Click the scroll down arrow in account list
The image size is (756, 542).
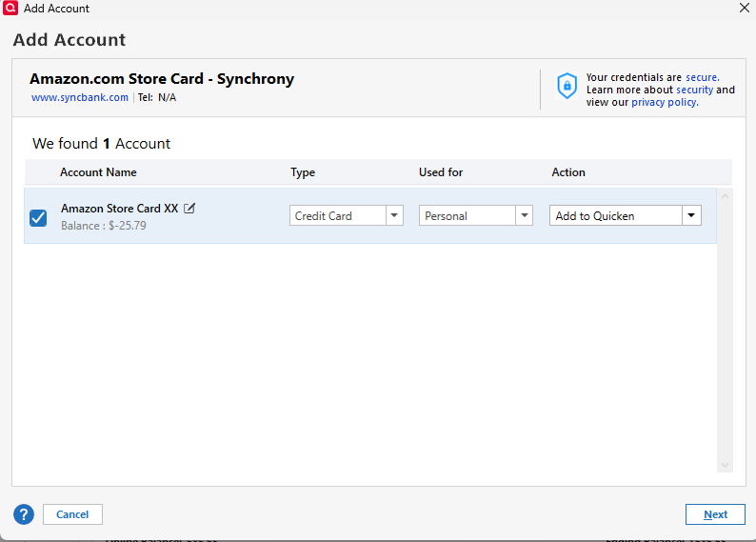725,466
